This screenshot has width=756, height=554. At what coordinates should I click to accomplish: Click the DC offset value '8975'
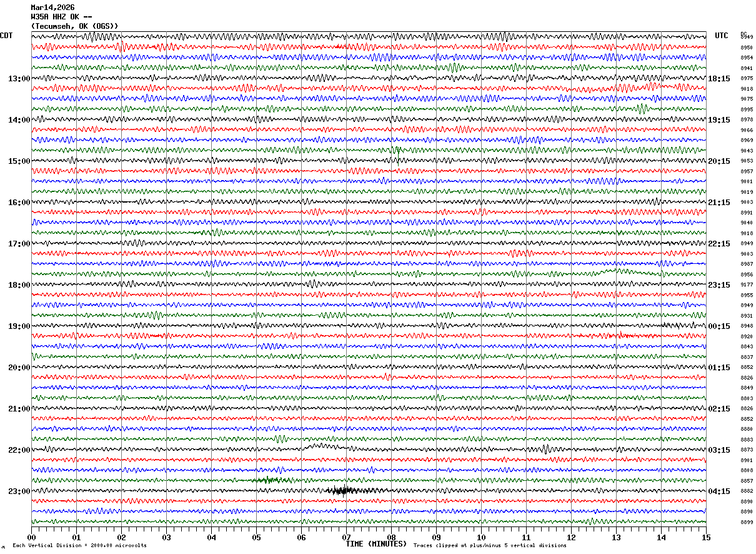click(747, 79)
